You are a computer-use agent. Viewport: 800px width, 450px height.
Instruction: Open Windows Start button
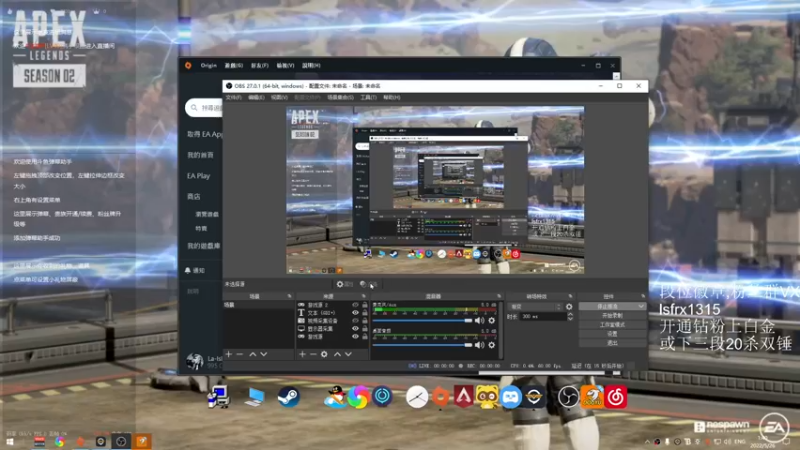point(9,442)
